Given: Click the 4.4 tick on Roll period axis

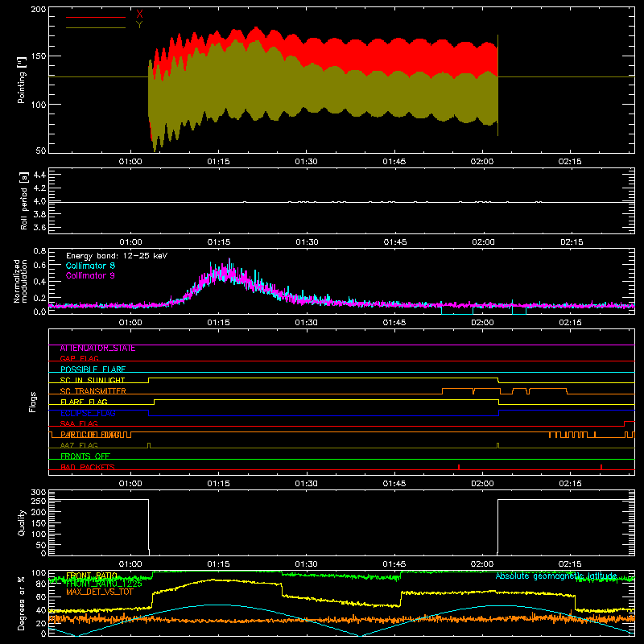Looking at the screenshot, I should tap(39, 175).
